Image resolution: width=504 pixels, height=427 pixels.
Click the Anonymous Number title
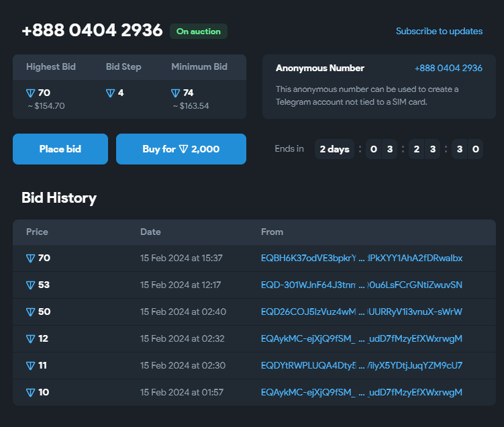(x=320, y=68)
